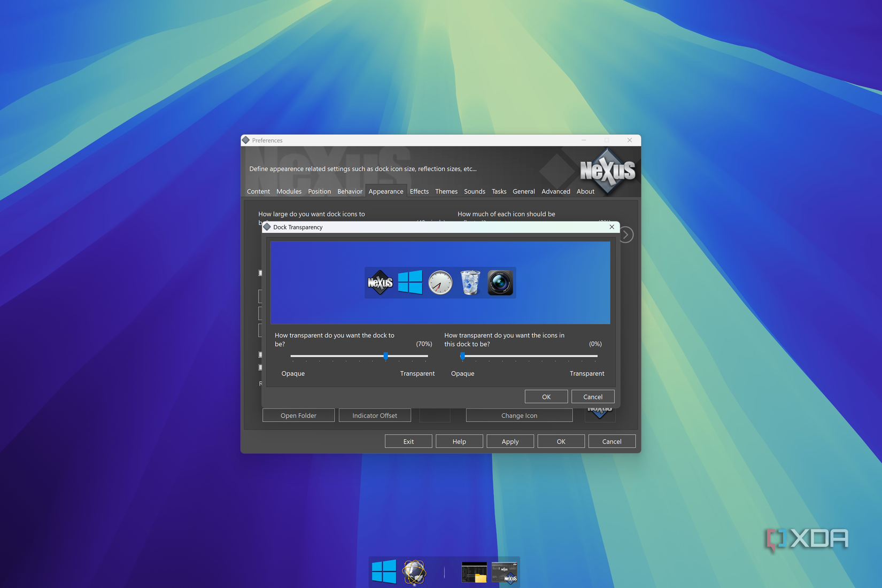Click the Windows icon on the bottom dock
882x588 pixels.
click(x=384, y=571)
